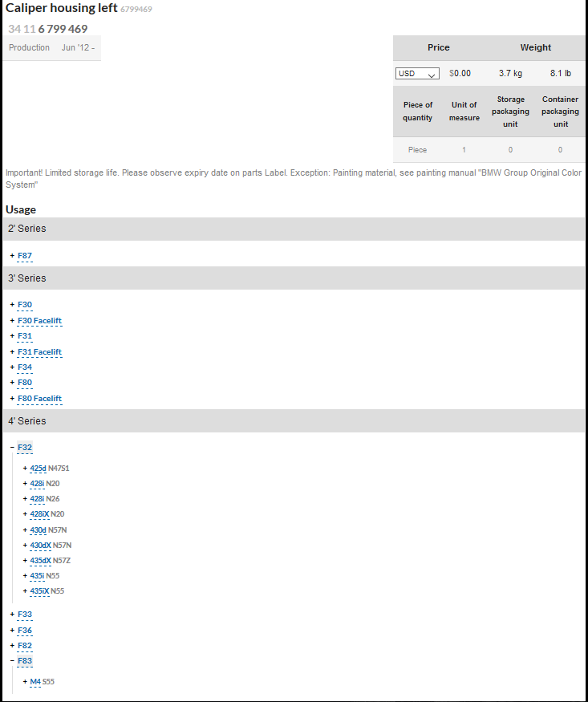
Task: Open the F30 model link
Action: coord(25,304)
